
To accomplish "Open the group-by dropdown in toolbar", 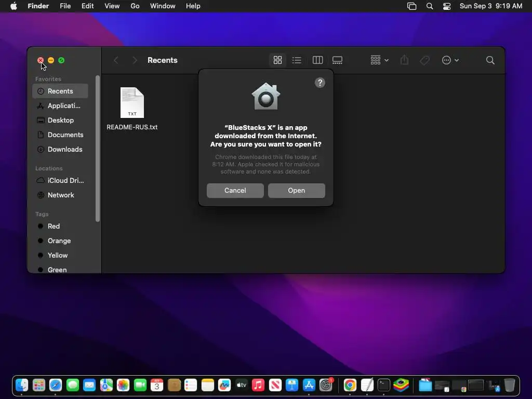I will tap(379, 60).
